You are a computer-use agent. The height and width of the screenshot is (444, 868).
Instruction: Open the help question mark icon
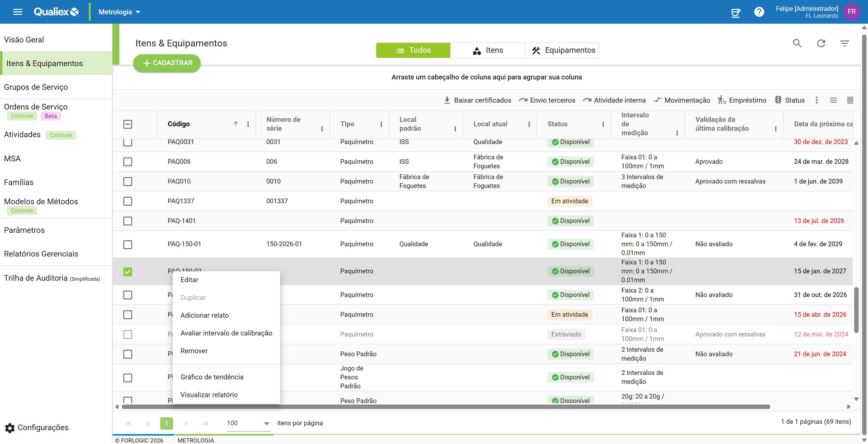tap(759, 12)
